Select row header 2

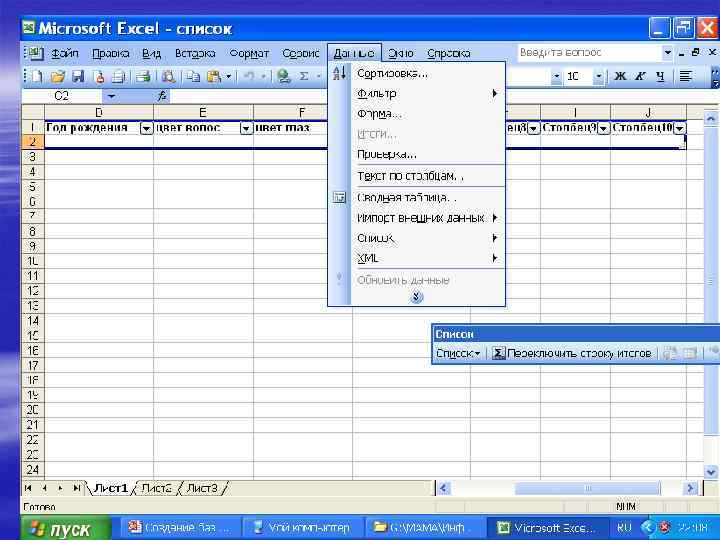[x=33, y=141]
